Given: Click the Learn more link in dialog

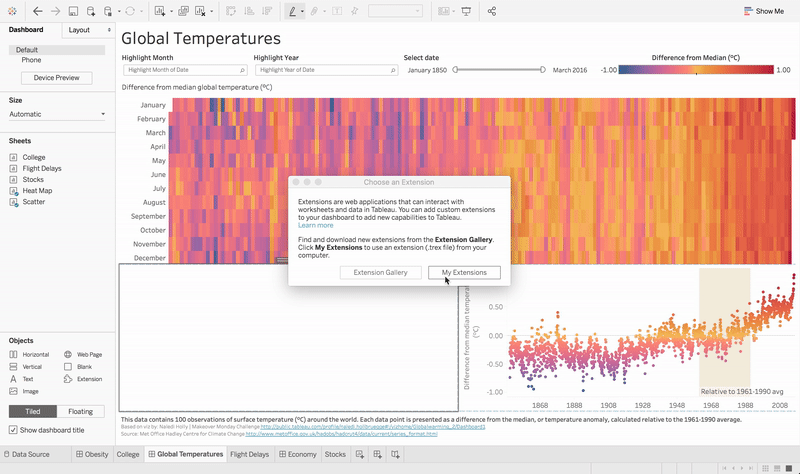Looking at the screenshot, I should [315, 225].
